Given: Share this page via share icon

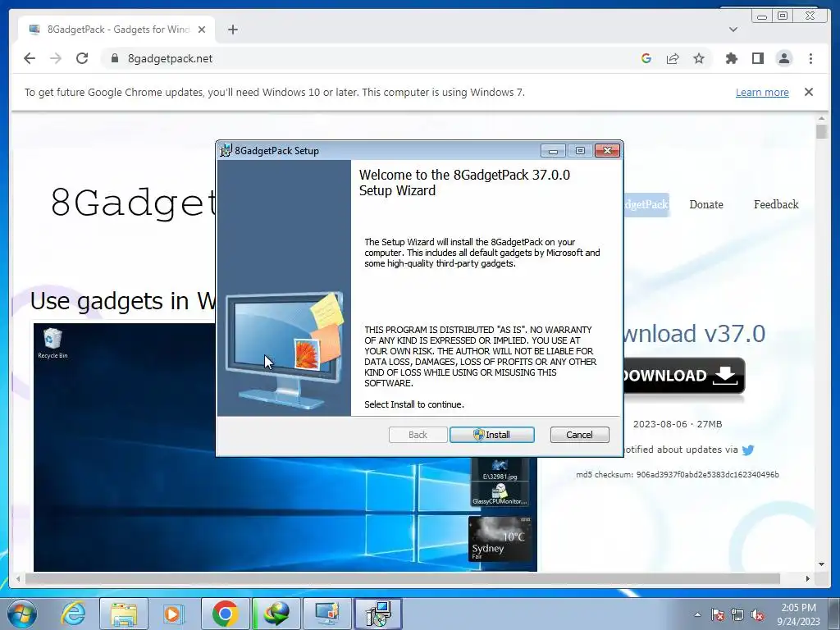Looking at the screenshot, I should (673, 58).
